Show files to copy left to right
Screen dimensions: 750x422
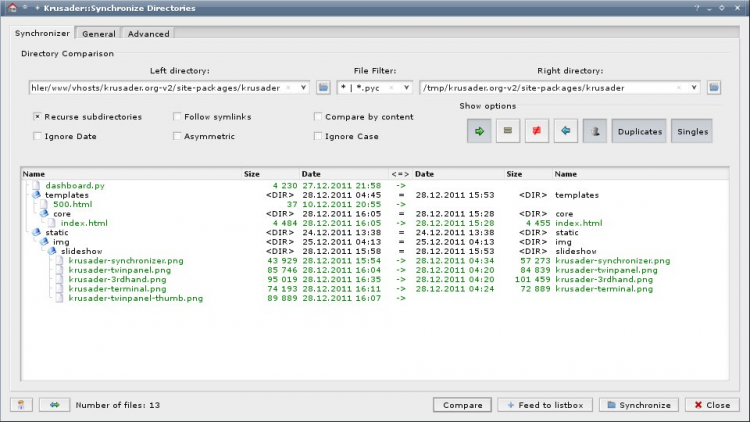tap(479, 131)
